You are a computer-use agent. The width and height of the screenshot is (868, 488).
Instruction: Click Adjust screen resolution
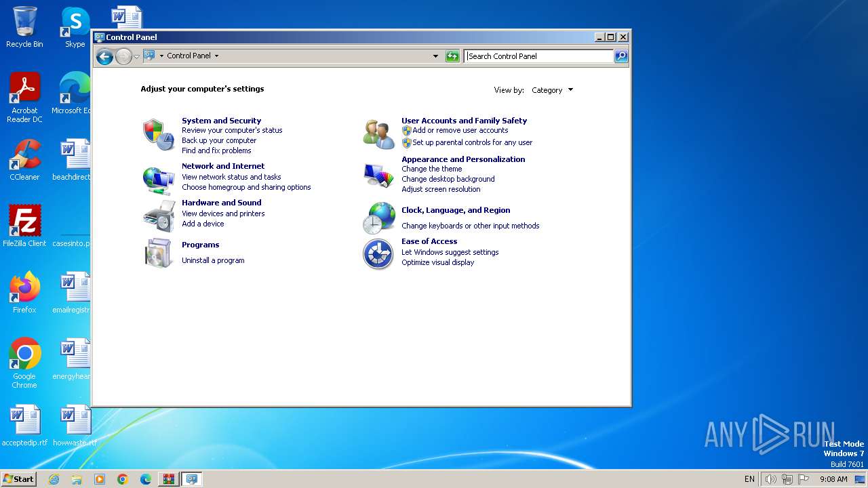(441, 189)
